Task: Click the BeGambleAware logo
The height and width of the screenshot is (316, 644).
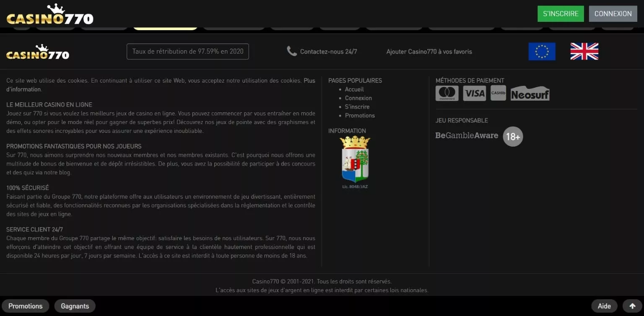Action: pyautogui.click(x=467, y=135)
